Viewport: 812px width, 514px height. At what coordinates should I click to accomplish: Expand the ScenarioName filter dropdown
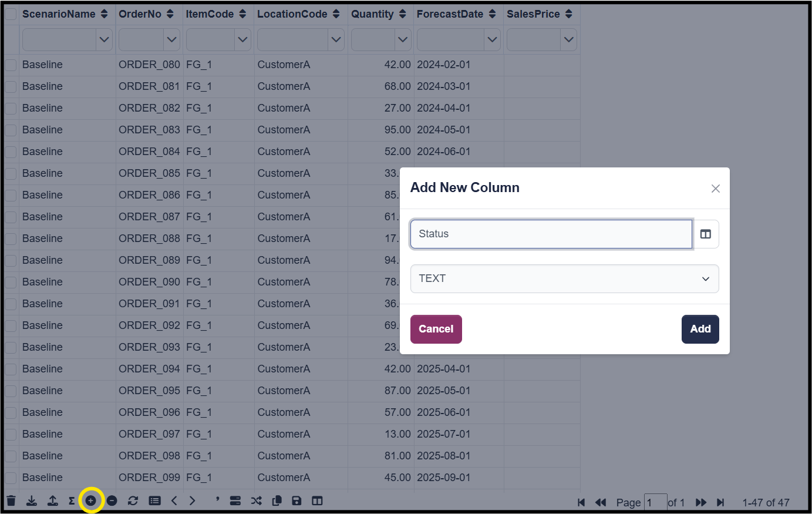coord(104,39)
